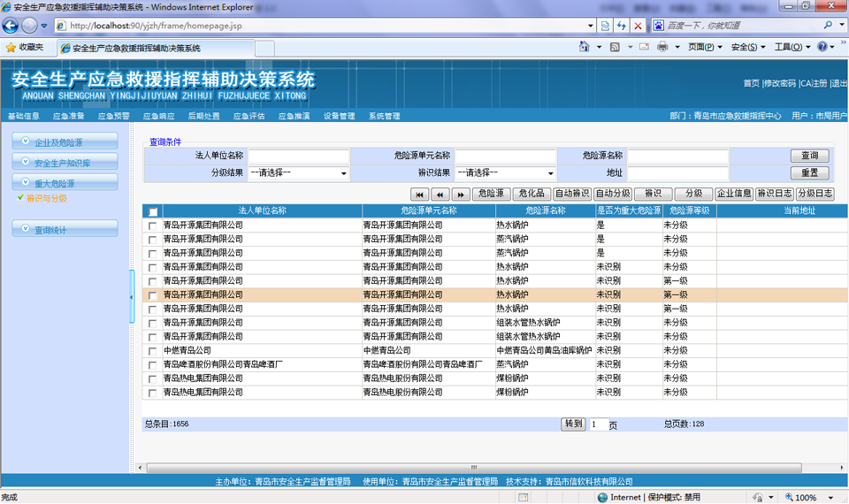Viewport: 849px width, 504px height.
Task: Click the refresh icon beside address bar
Action: pos(622,26)
